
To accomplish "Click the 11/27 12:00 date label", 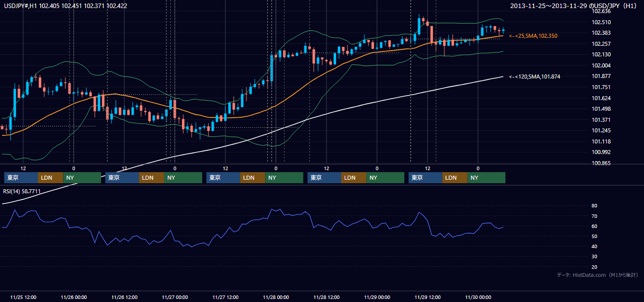I will [225, 297].
